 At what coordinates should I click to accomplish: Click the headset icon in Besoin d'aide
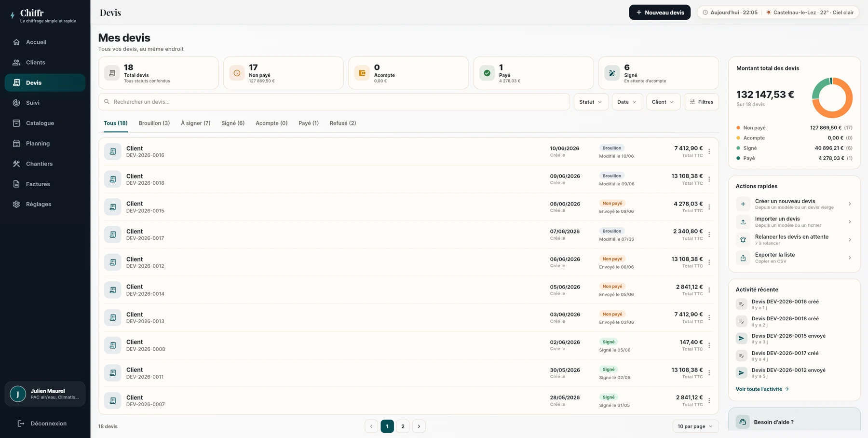pyautogui.click(x=743, y=422)
